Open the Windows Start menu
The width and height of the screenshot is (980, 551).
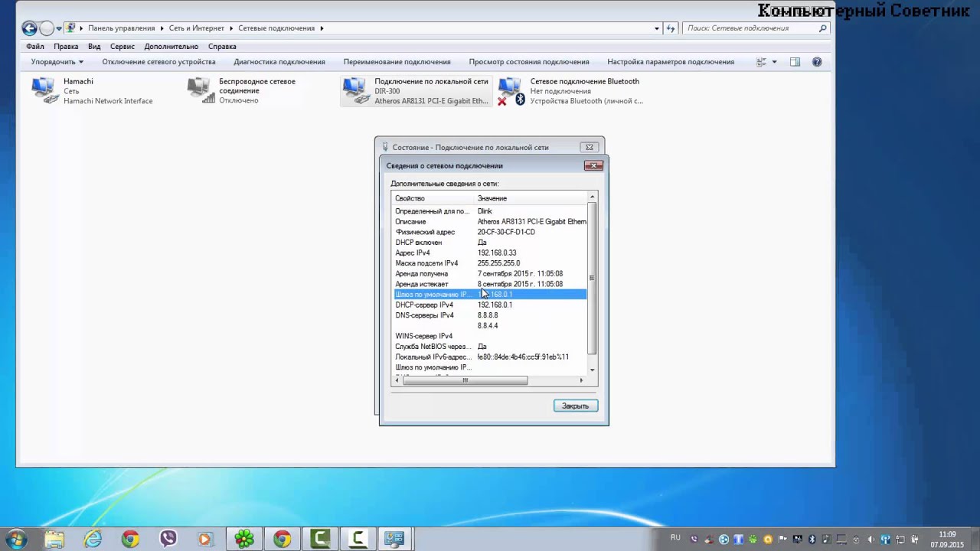[x=17, y=539]
